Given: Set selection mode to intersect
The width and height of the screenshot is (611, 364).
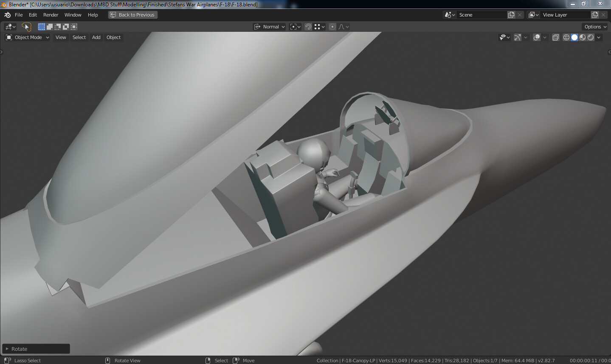Looking at the screenshot, I should tap(74, 27).
